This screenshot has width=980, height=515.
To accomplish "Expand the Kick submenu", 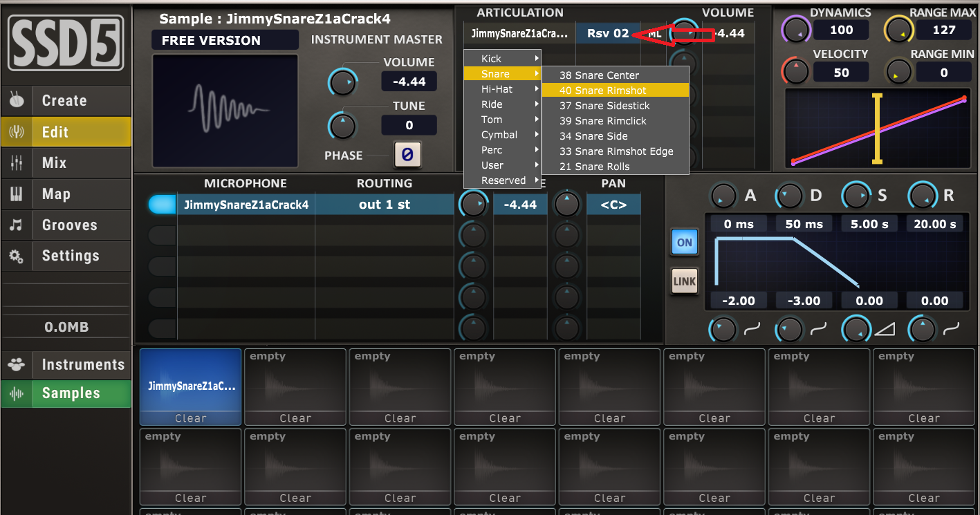I will click(502, 59).
